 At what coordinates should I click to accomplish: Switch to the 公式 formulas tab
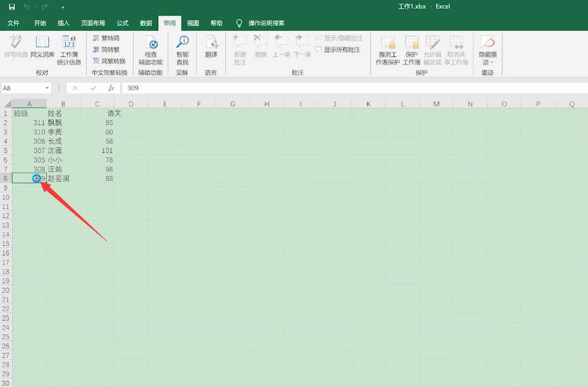pyautogui.click(x=122, y=23)
